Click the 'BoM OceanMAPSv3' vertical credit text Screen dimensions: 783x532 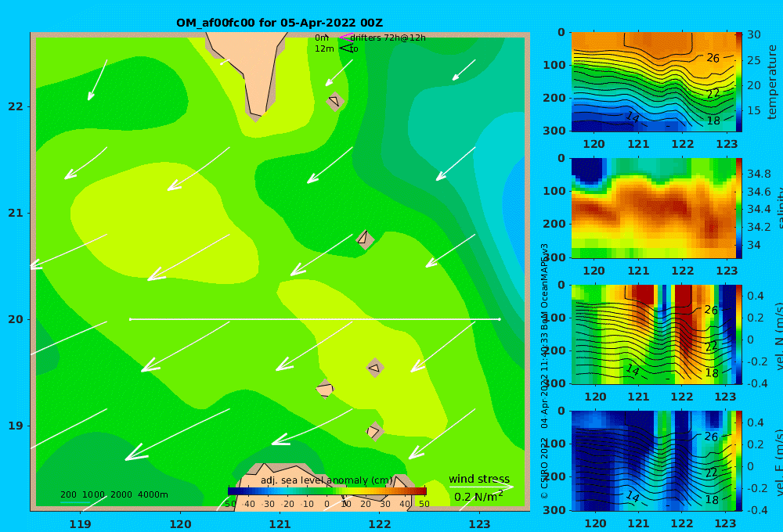point(545,283)
